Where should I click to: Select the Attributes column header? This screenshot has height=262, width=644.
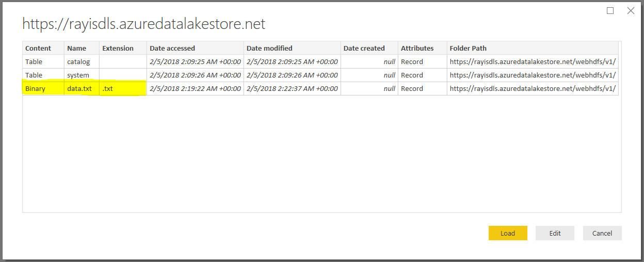[417, 48]
